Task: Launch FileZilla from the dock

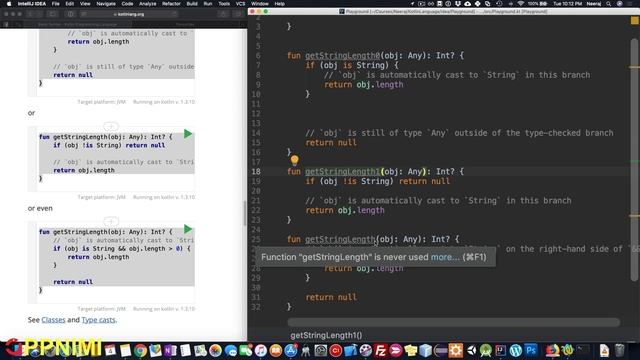Action: (x=380, y=350)
